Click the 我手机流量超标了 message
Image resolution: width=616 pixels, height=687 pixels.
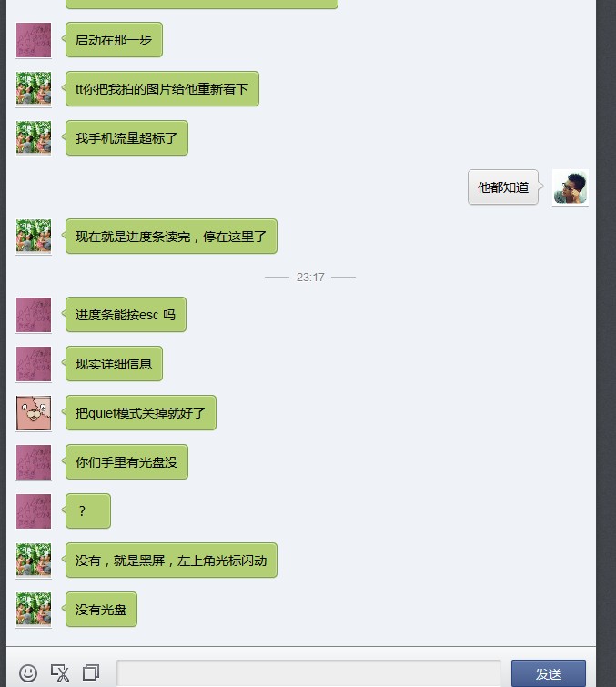(x=126, y=138)
